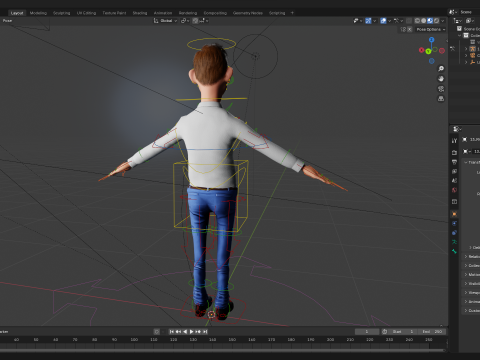Viewport: 480px width, 360px height.
Task: Click the green Y axis gizmo ball
Action: 428,51
